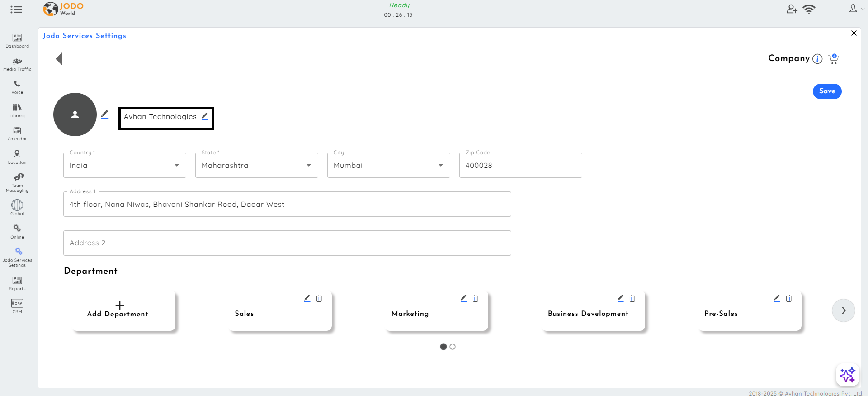Delete the Business Development department
The height and width of the screenshot is (396, 868).
point(632,298)
